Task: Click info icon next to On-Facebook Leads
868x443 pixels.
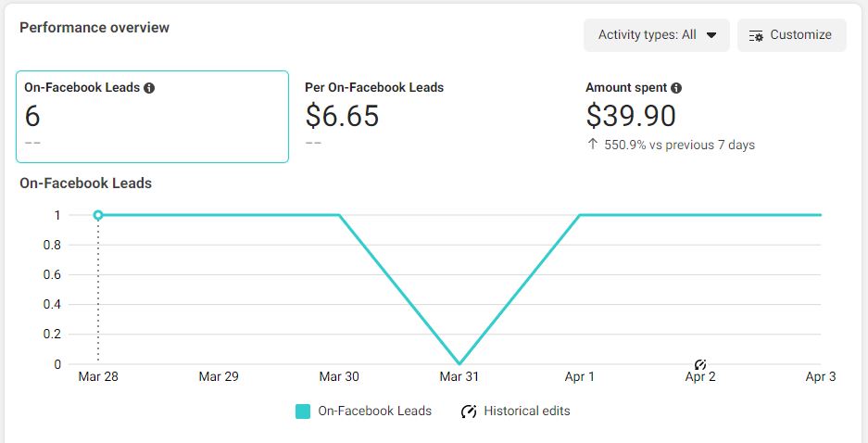Action: (x=149, y=88)
